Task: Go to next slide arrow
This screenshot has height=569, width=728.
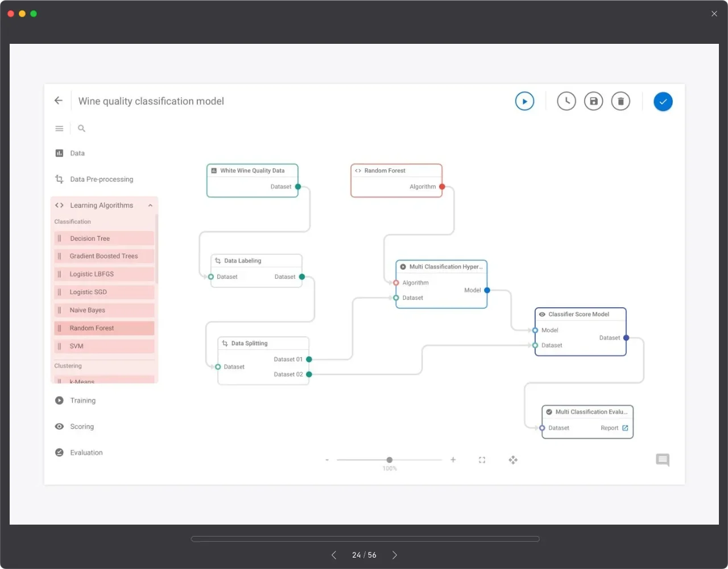Action: pyautogui.click(x=394, y=555)
